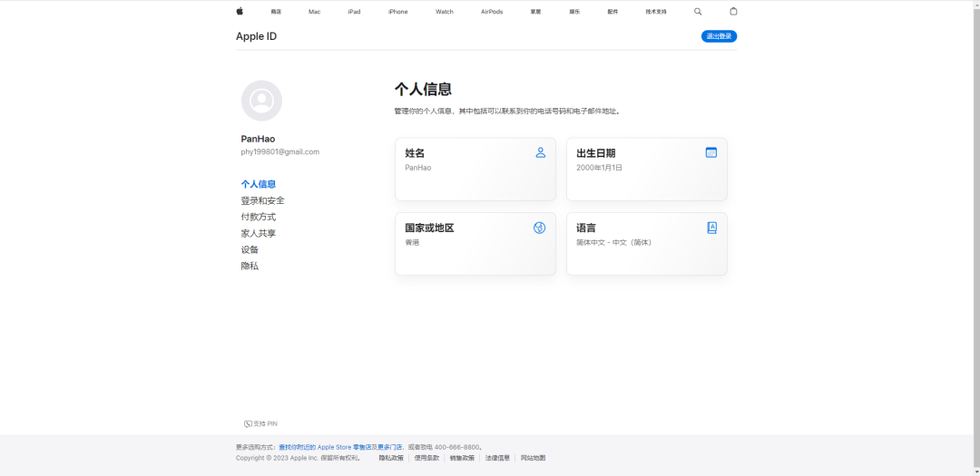
Task: Select 登录和安全 in the sidebar
Action: (262, 200)
